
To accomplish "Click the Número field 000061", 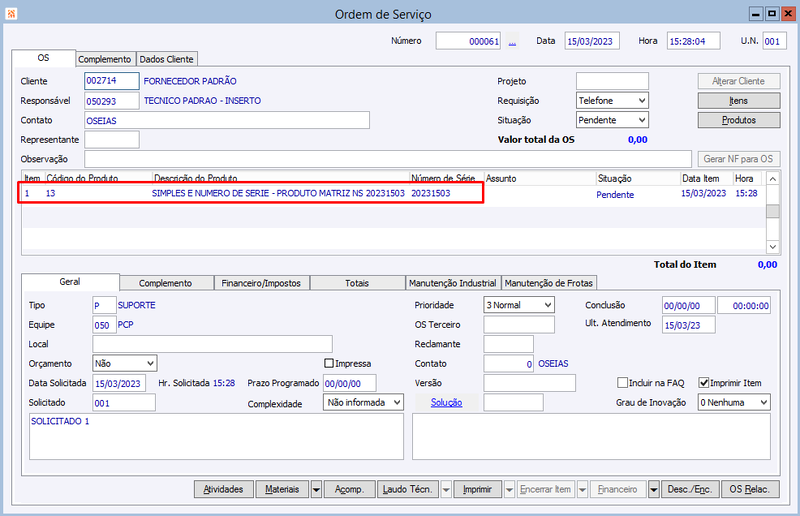I will pyautogui.click(x=468, y=41).
